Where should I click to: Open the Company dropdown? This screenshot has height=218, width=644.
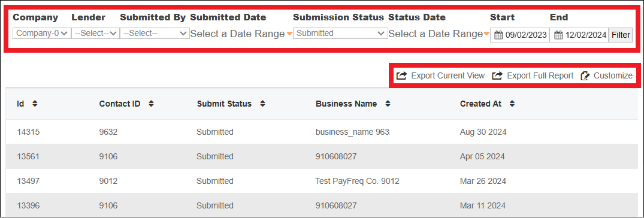[x=41, y=34]
